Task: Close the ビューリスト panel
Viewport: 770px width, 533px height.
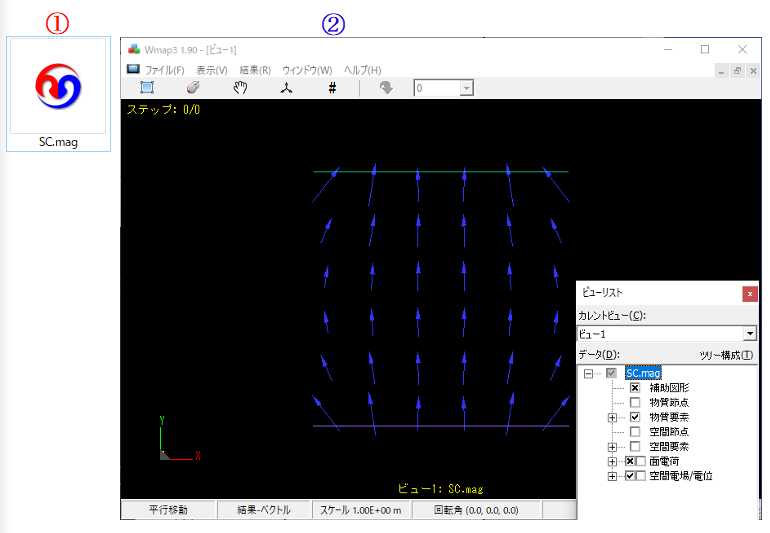Action: [749, 294]
